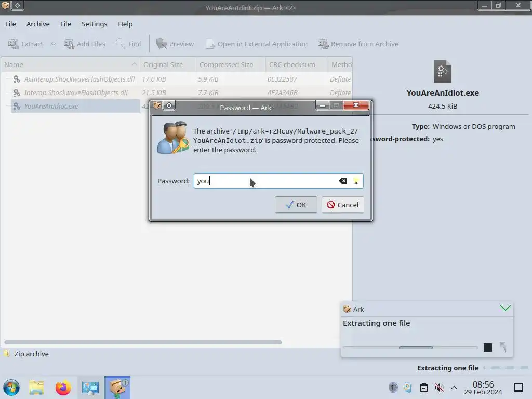
Task: Sort by Name column header
Action: click(x=71, y=64)
